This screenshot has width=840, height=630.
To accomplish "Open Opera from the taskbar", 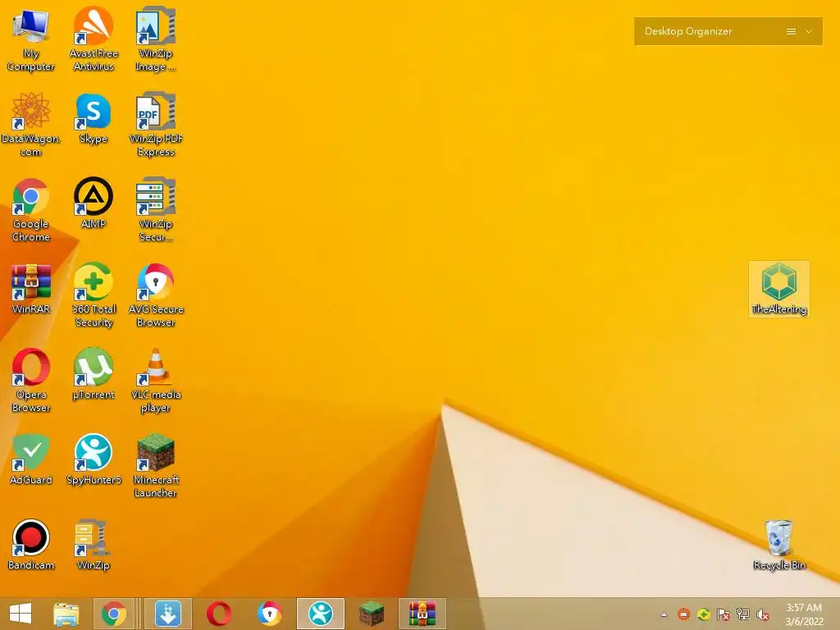I will (218, 614).
